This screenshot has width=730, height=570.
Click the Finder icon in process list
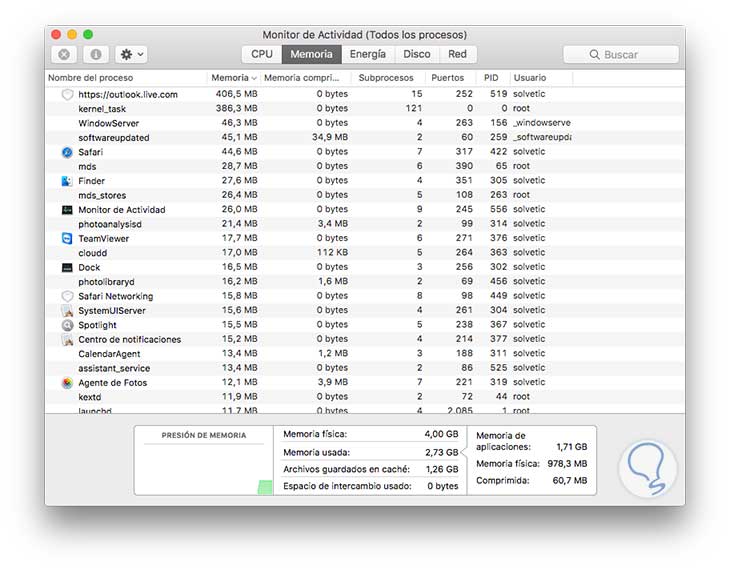click(68, 181)
